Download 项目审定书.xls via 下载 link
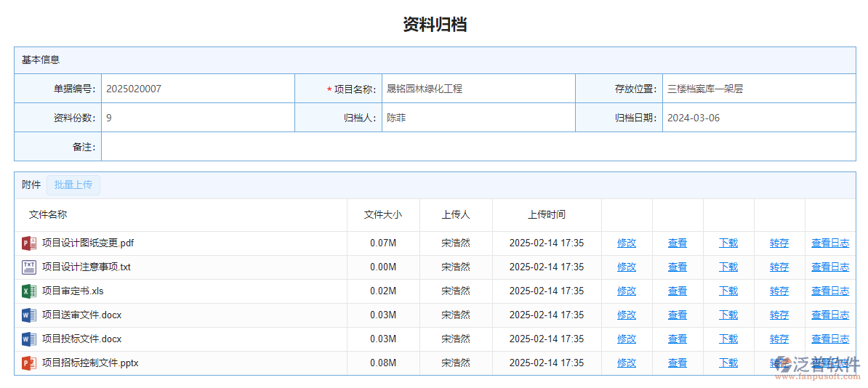868x388 pixels. tap(728, 291)
